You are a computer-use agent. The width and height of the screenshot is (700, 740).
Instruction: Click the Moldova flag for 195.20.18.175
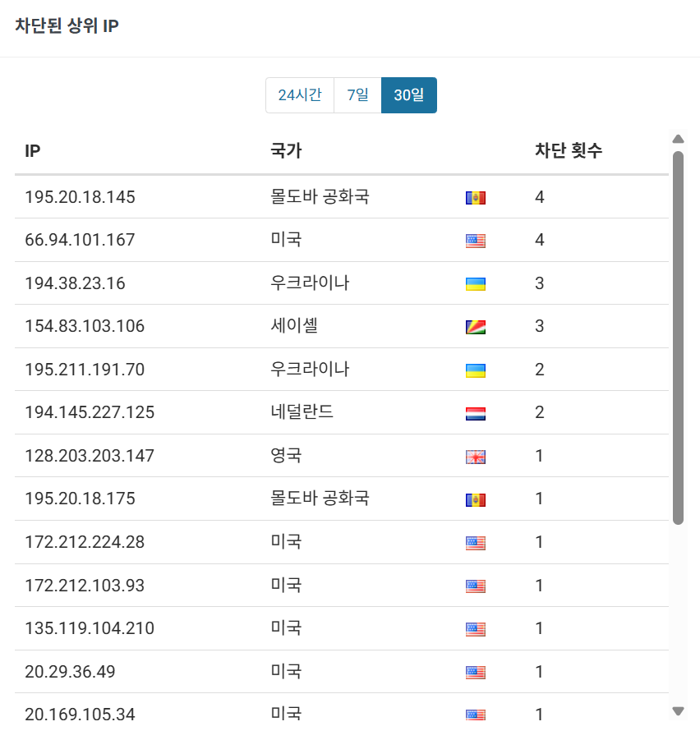tap(476, 500)
